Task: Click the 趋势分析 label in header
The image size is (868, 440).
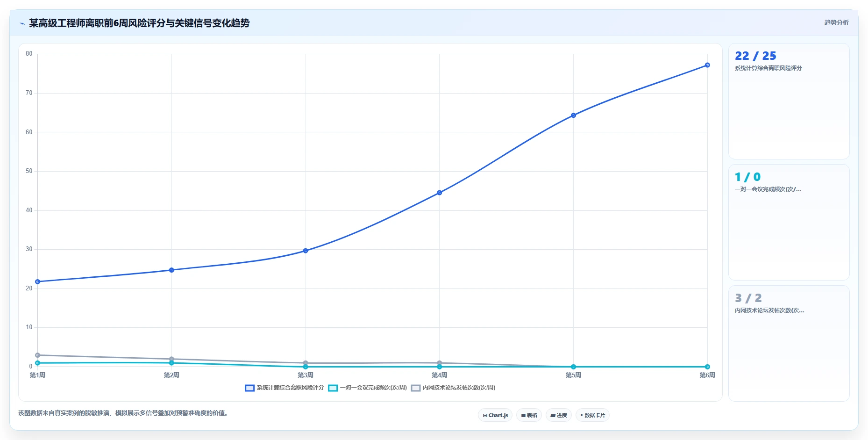Action: [x=836, y=22]
